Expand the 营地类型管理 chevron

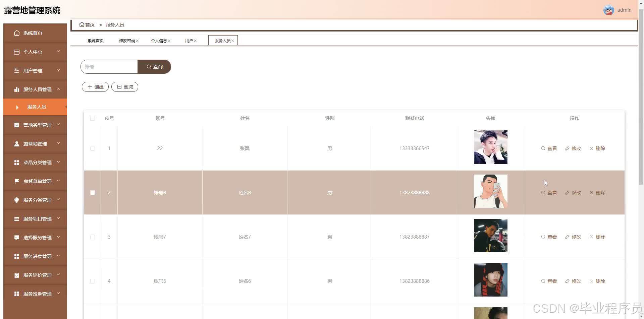click(x=58, y=125)
